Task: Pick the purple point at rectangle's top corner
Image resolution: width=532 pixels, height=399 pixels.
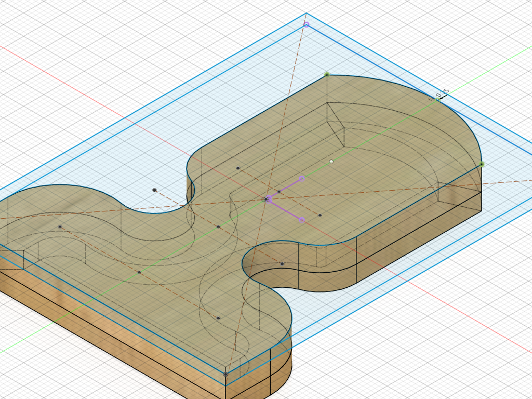Action: coord(307,24)
